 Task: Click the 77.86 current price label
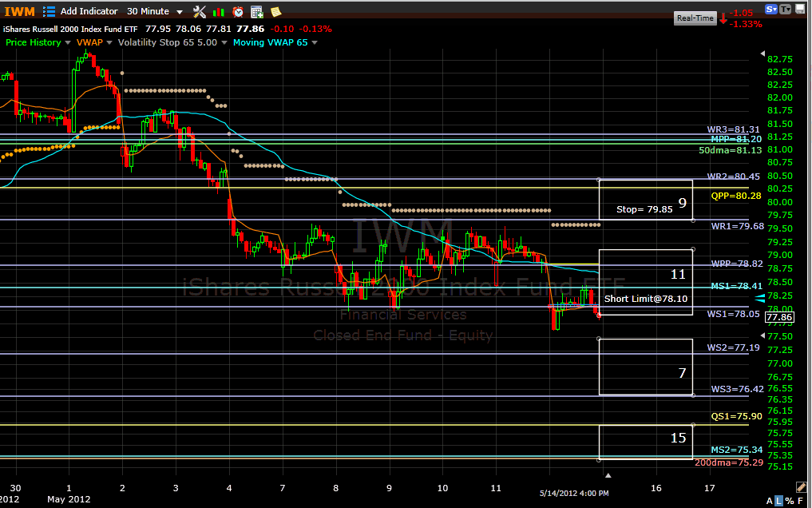pos(779,317)
